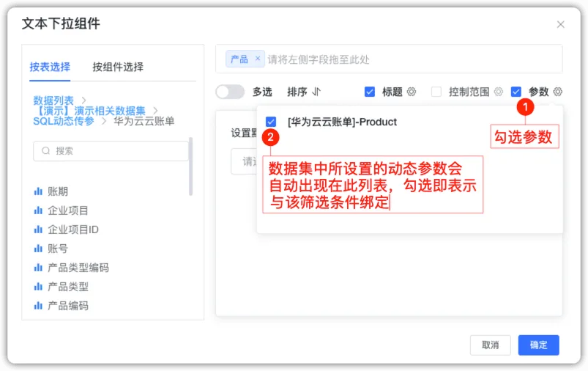Expand the 数据列表 breadcrumb chevron

click(84, 100)
